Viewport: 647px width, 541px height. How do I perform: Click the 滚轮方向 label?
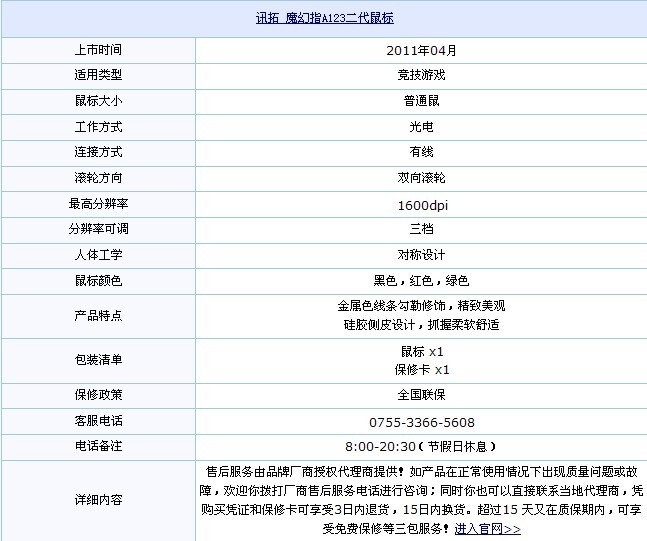point(98,178)
